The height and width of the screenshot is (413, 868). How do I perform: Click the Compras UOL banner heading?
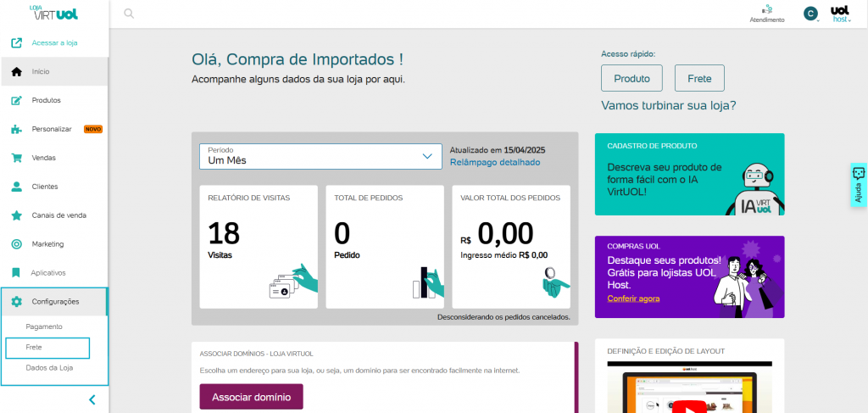coord(634,247)
